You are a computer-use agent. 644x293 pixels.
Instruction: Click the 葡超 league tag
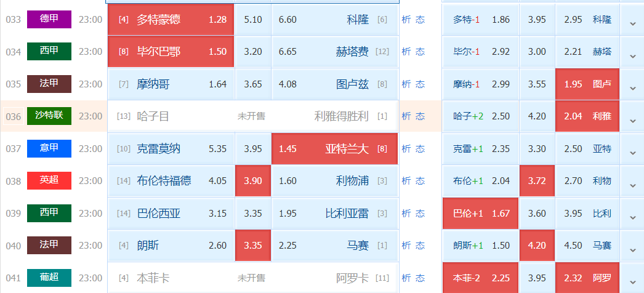[x=49, y=278]
